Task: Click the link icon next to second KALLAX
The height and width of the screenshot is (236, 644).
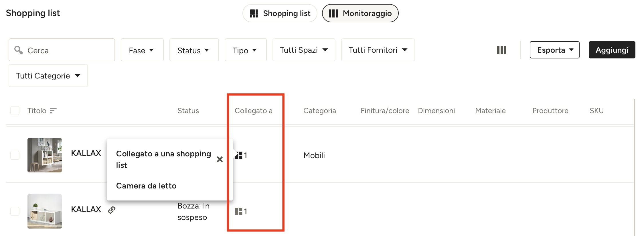Action: (112, 210)
